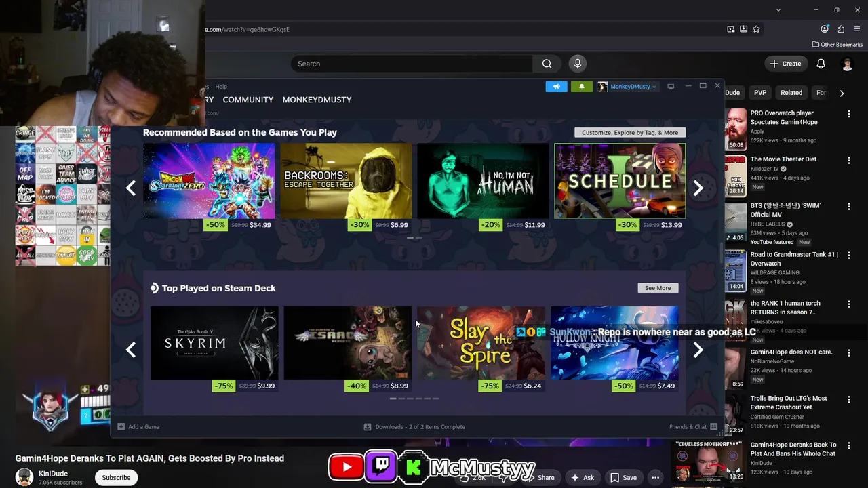The image size is (868, 488).
Task: Save video with the Save button
Action: click(x=623, y=477)
